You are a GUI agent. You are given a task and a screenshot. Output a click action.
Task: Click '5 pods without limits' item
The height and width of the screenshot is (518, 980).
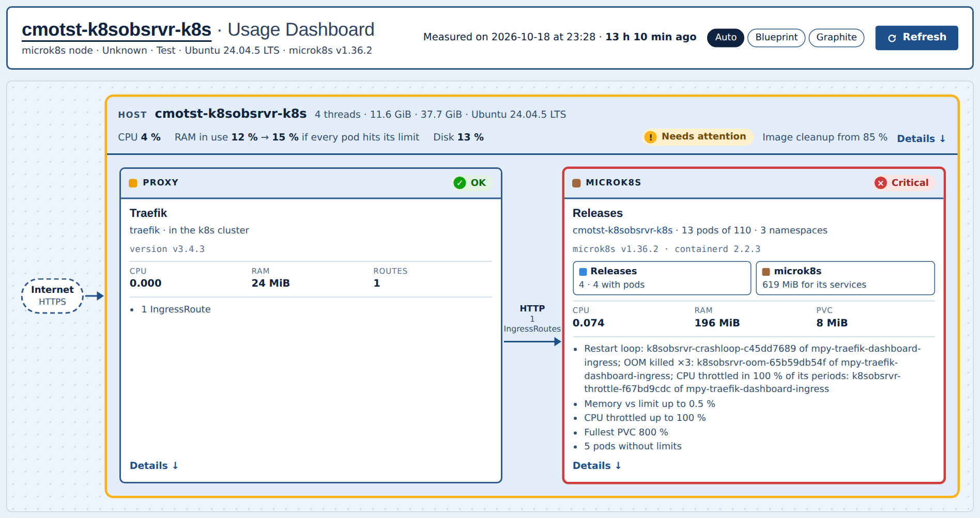point(633,446)
